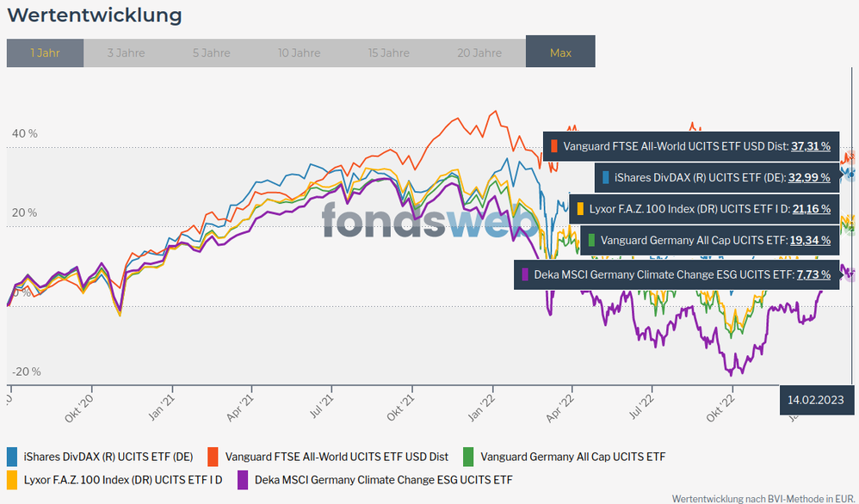Click orange legend swatch for Vanguard FTSE All-World
859x504 pixels.
211,456
